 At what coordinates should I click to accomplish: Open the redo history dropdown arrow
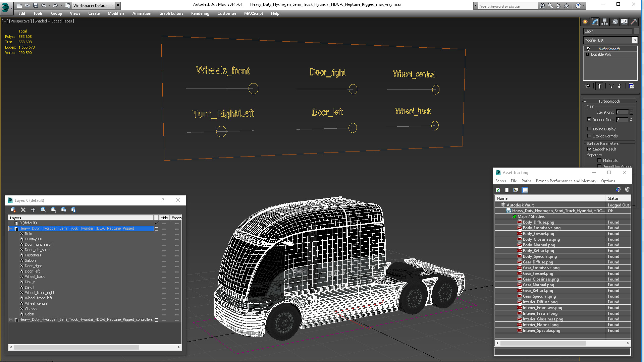point(61,5)
